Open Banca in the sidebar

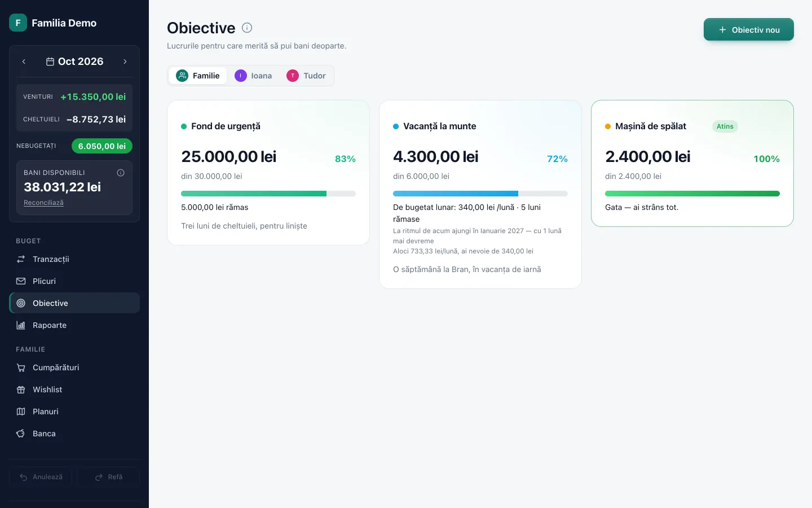[x=74, y=433]
